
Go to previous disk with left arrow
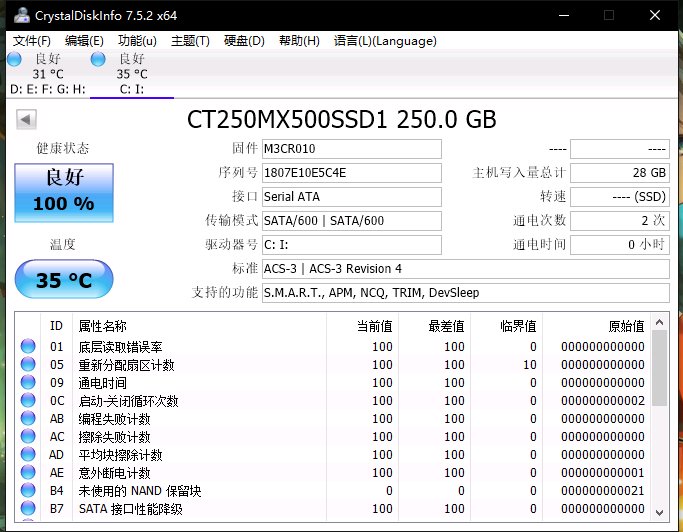point(26,119)
